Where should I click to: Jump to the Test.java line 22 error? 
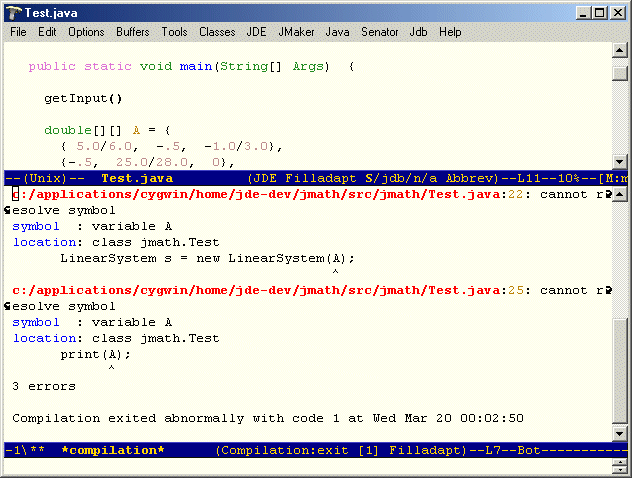(x=270, y=194)
